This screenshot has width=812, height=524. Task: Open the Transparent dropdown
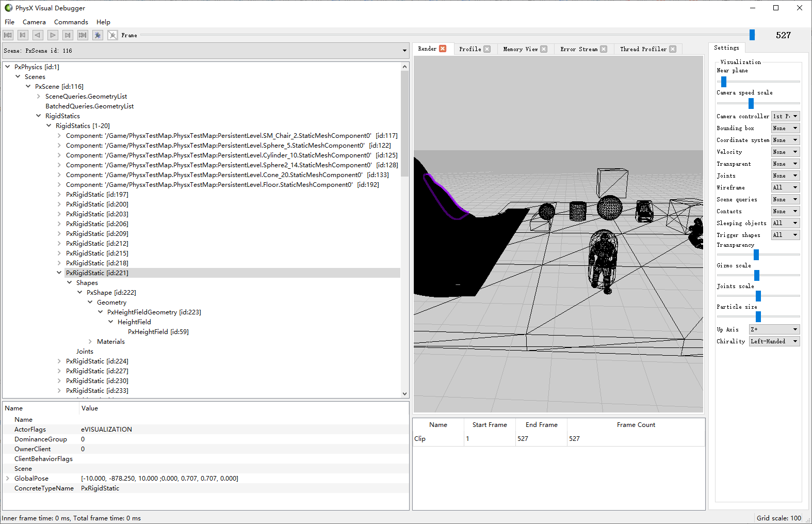click(785, 164)
